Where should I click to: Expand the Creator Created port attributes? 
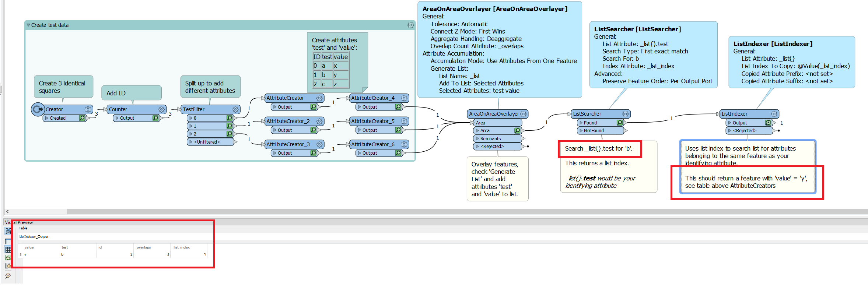coord(46,118)
